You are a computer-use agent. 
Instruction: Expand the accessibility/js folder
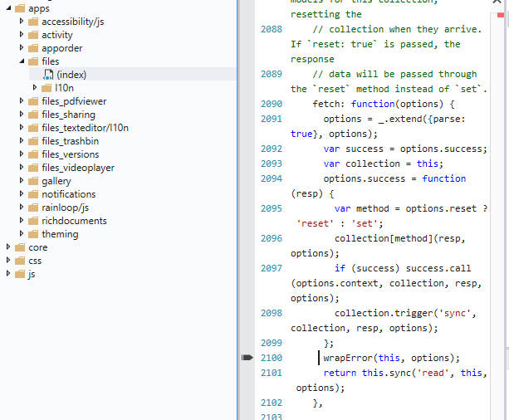pyautogui.click(x=22, y=21)
